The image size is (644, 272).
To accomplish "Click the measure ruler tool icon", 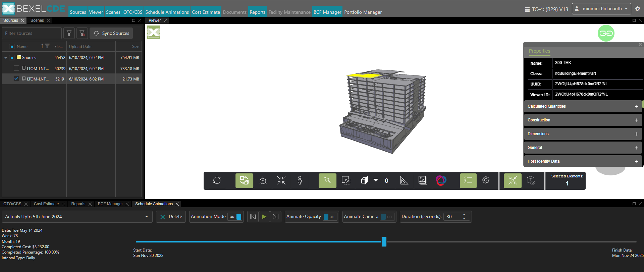I will coord(404,181).
